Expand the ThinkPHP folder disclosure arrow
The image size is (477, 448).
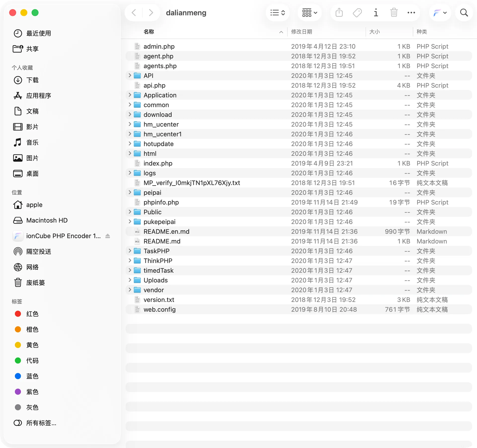130,261
